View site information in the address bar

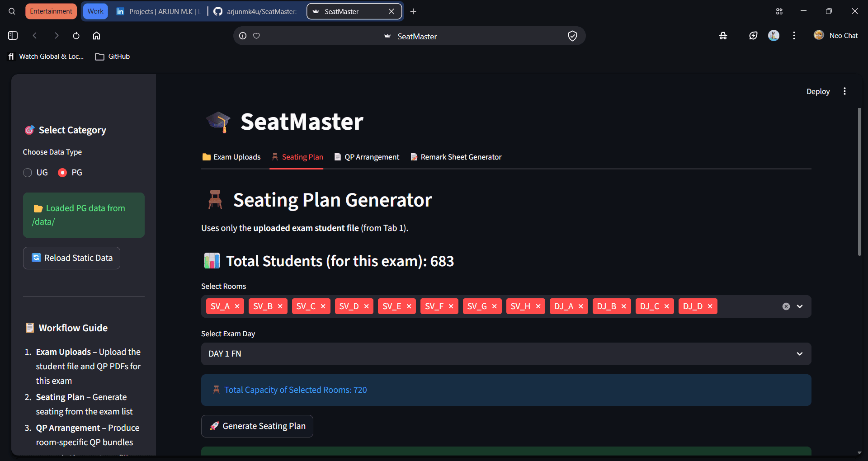tap(243, 36)
